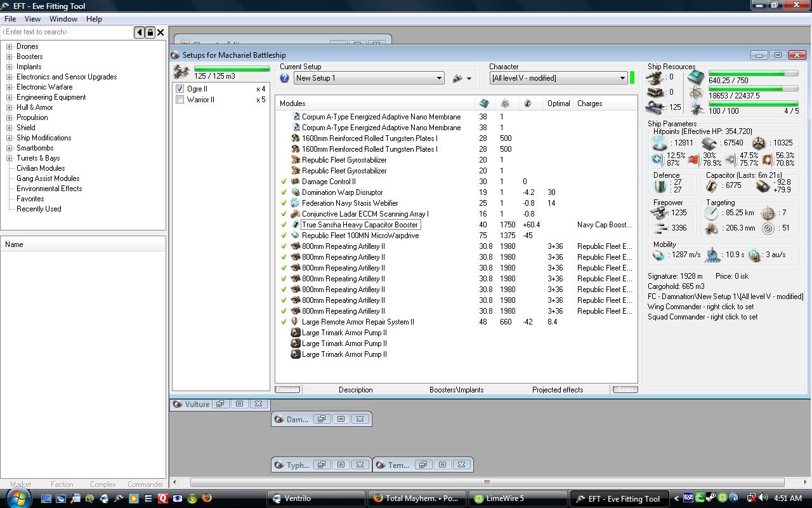This screenshot has height=508, width=812.
Task: Toggle active checkmark for True Sansha Capacitor Booster
Action: (x=284, y=225)
